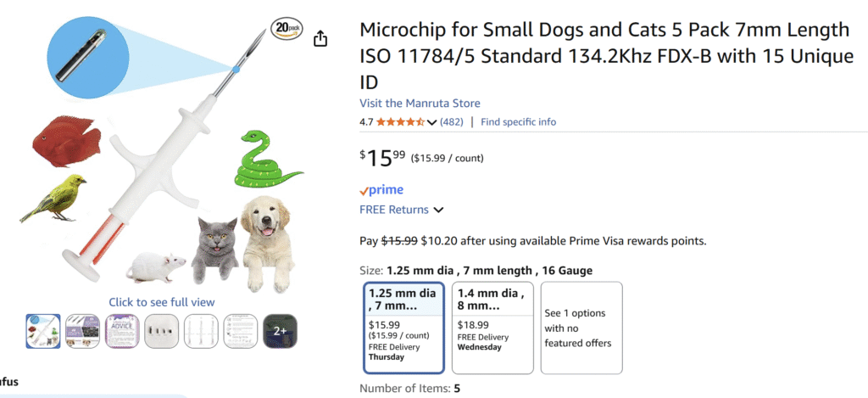This screenshot has height=398, width=868.
Task: Click the orange star rating icons
Action: 401,122
